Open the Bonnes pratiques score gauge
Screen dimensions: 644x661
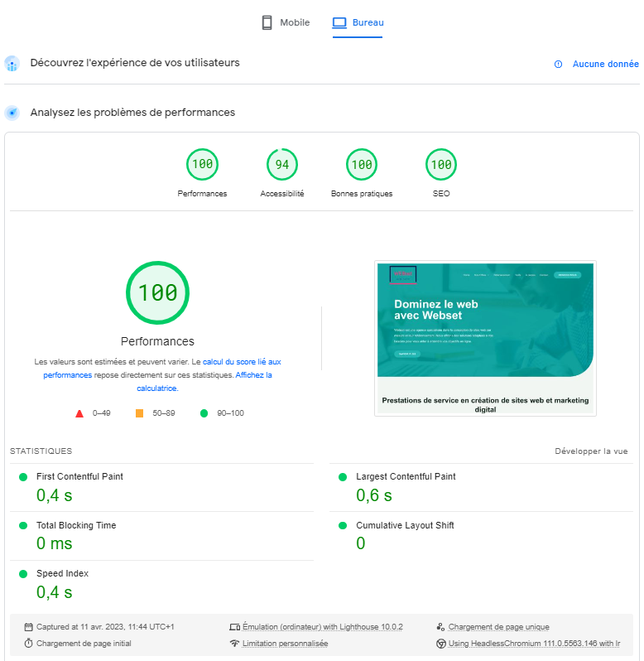(362, 165)
